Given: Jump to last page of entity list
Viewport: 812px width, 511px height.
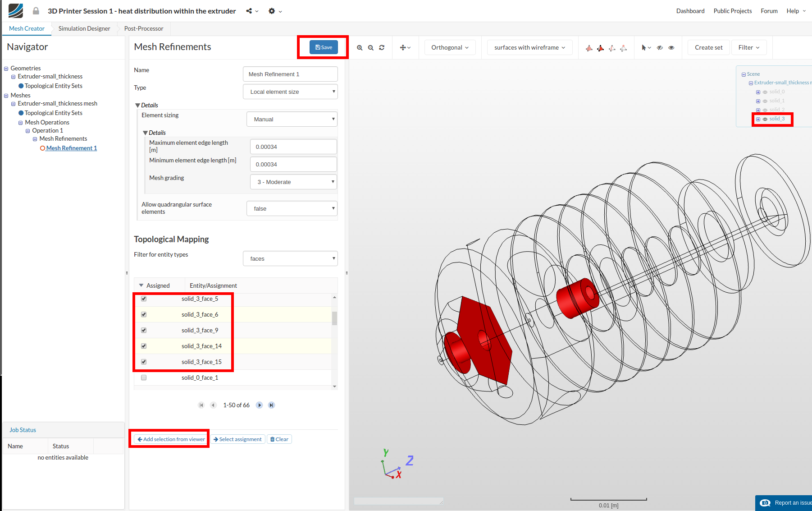Looking at the screenshot, I should click(271, 405).
